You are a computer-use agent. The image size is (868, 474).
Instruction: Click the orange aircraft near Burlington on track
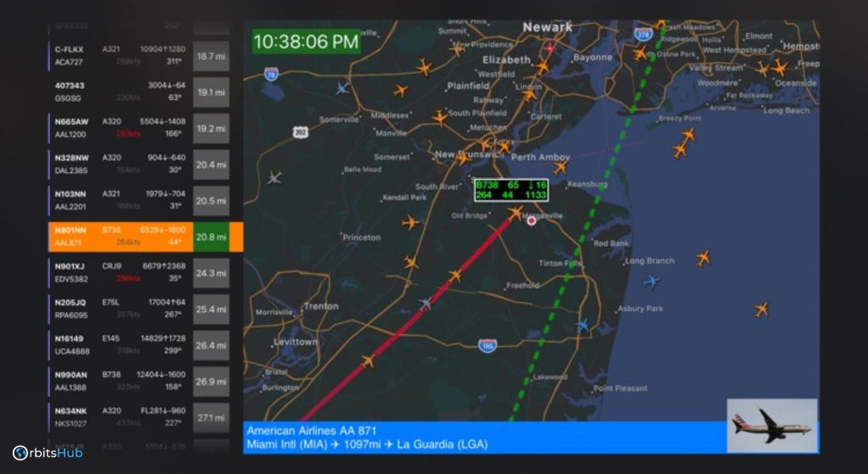367,362
